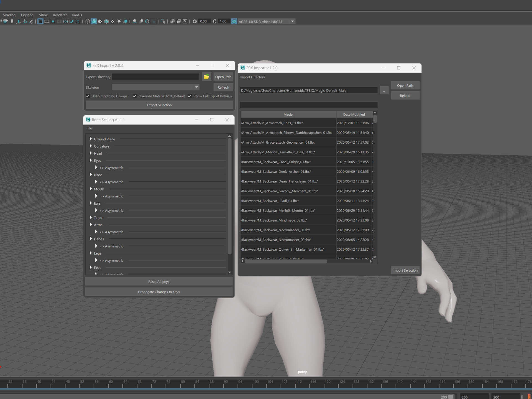Viewport: 532px width, 399px height.
Task: Click yellow folder browse icon in FBX Export
Action: (206, 77)
